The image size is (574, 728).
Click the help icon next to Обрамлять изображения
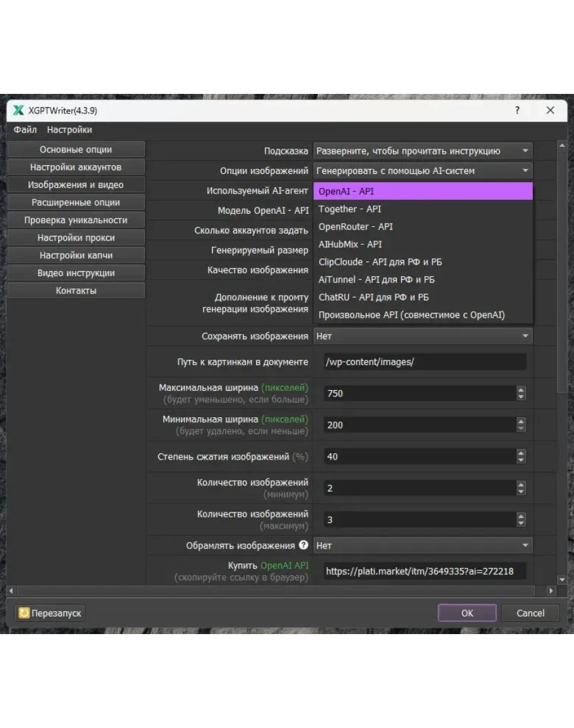[303, 545]
